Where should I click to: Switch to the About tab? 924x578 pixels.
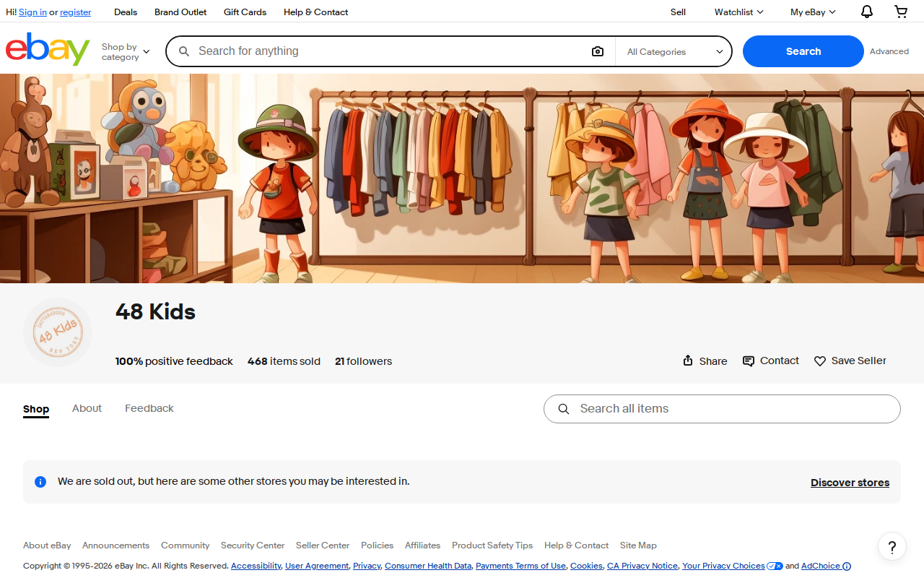click(x=87, y=408)
